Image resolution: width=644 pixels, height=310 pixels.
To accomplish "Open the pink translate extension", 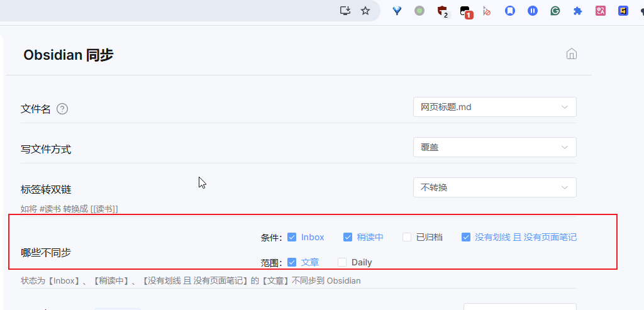I will click(601, 11).
